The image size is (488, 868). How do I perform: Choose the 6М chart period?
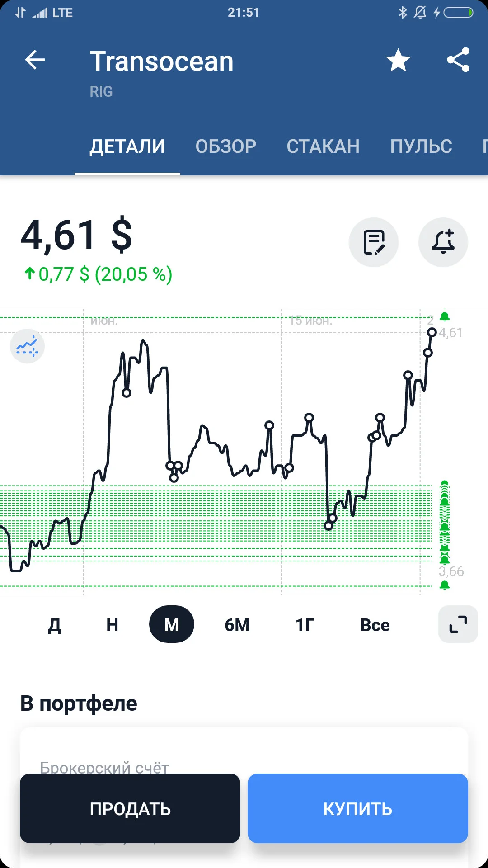(x=237, y=625)
